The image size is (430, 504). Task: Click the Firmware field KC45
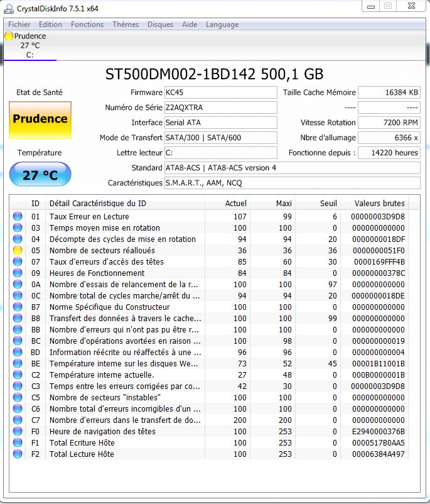[x=220, y=92]
